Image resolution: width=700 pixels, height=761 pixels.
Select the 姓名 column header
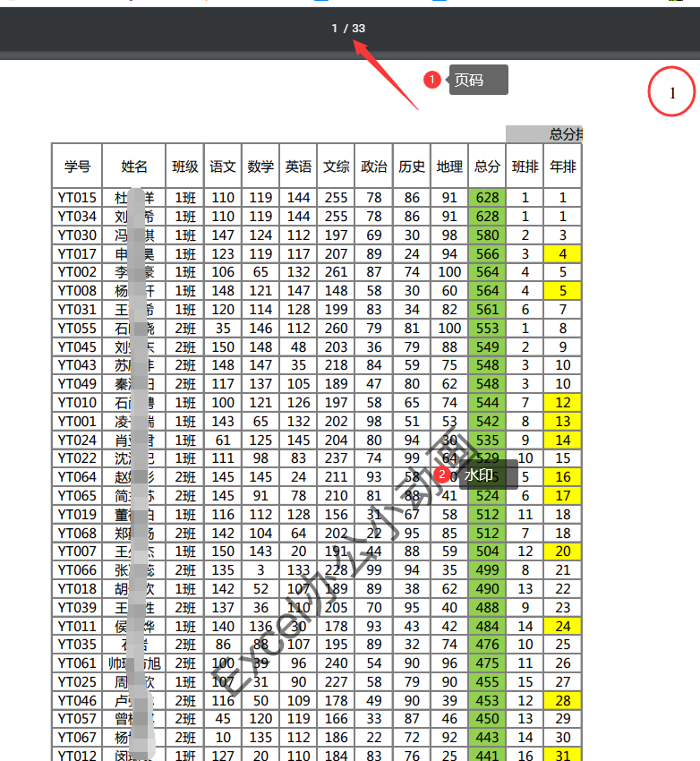click(134, 167)
